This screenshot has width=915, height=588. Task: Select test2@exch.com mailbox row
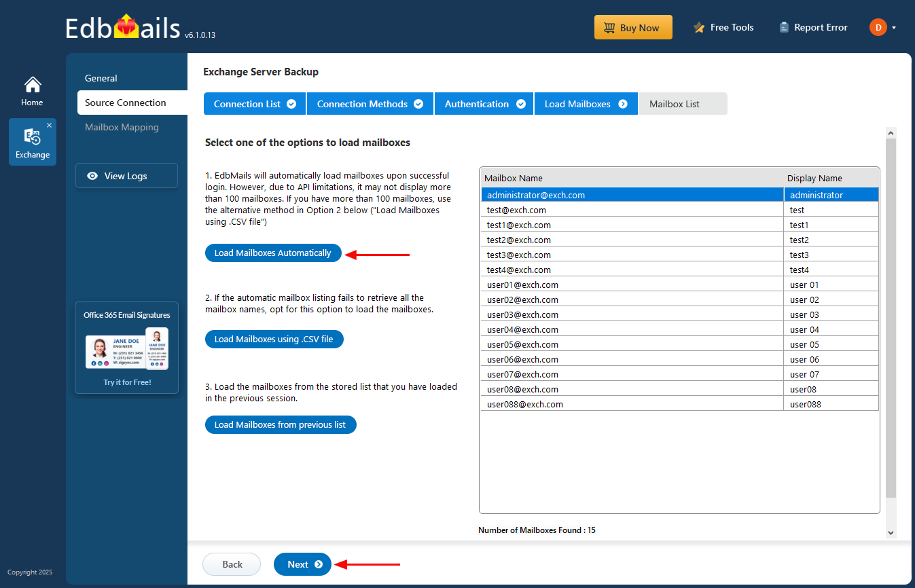(x=680, y=240)
